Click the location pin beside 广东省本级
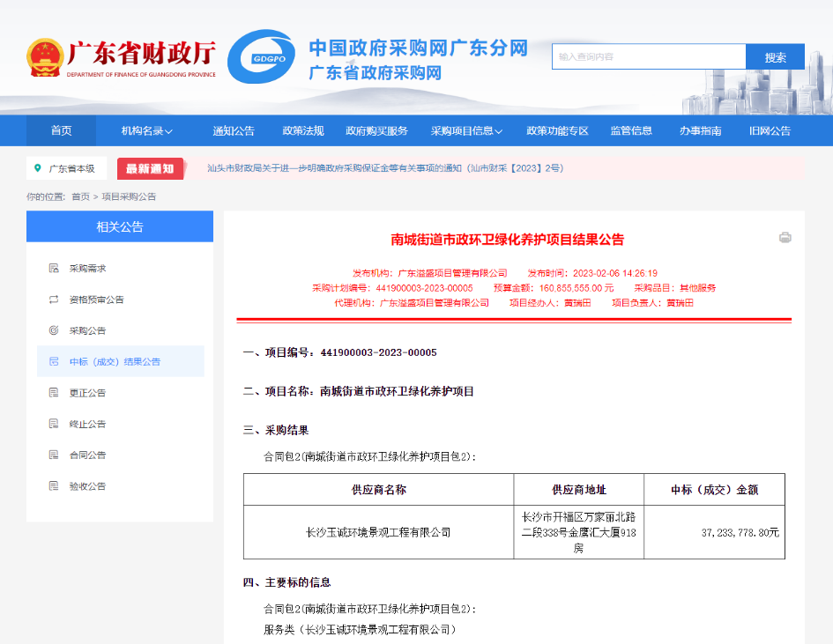This screenshot has width=833, height=644. pyautogui.click(x=37, y=167)
